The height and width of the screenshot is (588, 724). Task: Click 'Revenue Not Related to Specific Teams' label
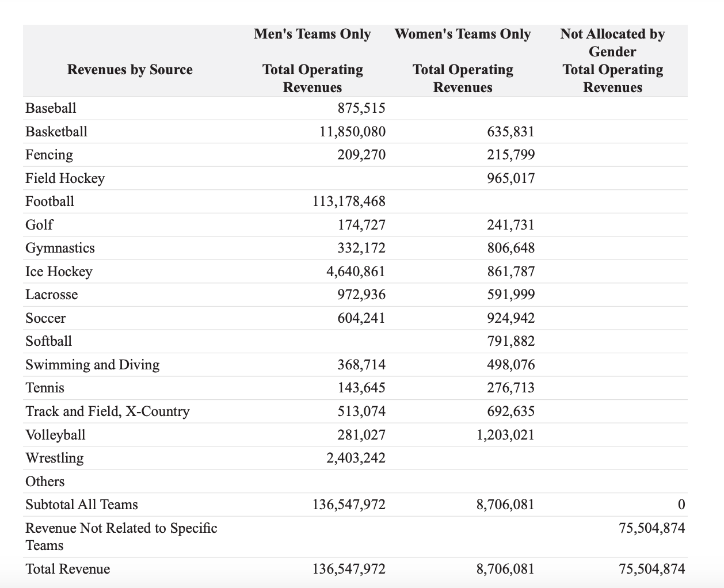[121, 537]
